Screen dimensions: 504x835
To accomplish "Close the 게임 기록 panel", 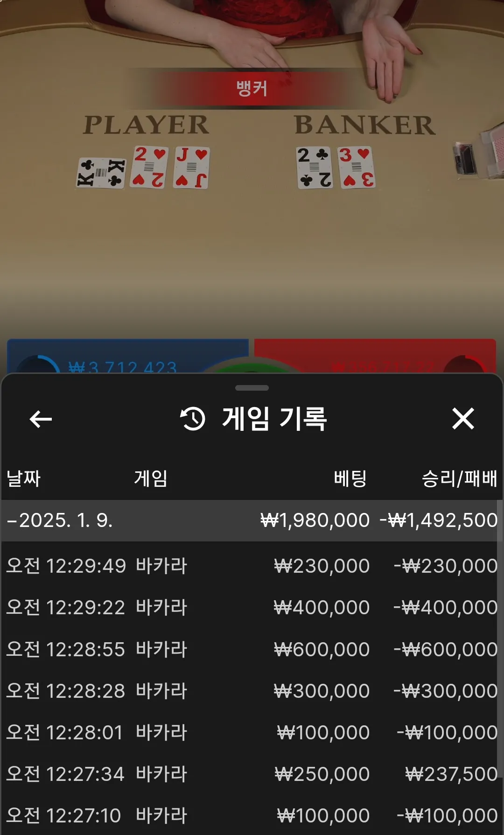I will tap(463, 418).
